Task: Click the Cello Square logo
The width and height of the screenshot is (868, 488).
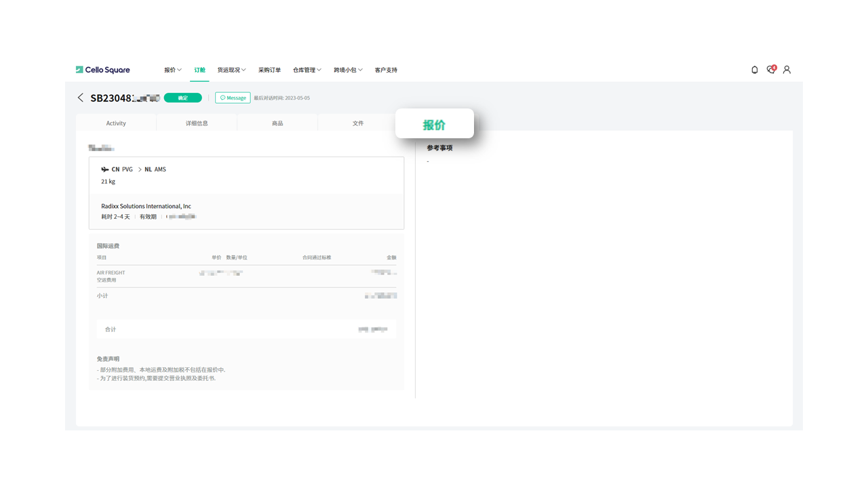Action: pyautogui.click(x=102, y=70)
